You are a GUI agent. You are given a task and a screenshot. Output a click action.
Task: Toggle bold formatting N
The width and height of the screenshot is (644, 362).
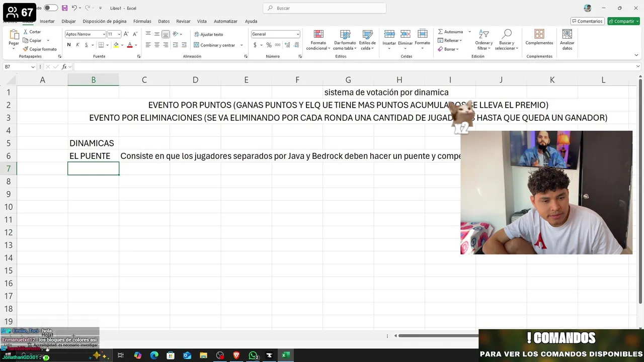point(69,45)
